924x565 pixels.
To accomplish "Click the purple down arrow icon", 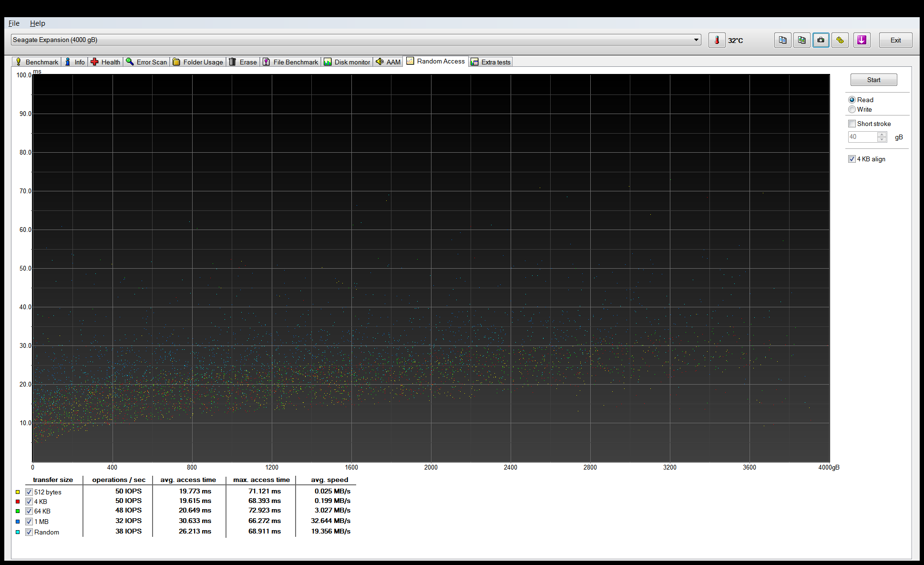I will click(862, 40).
